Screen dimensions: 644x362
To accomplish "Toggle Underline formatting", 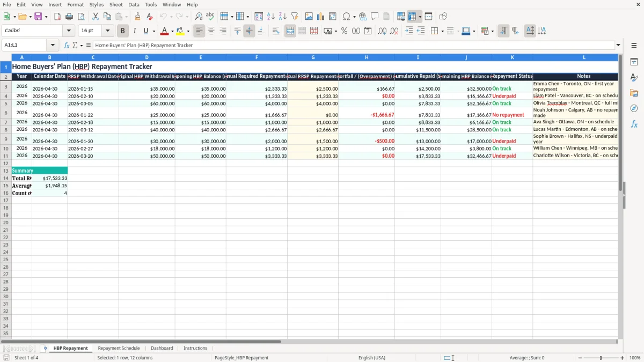I will [145, 31].
